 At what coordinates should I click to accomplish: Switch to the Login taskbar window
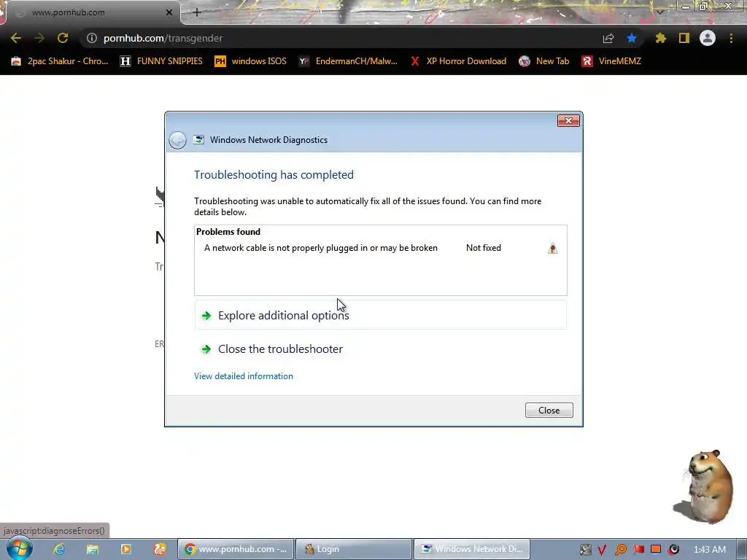[x=354, y=549]
